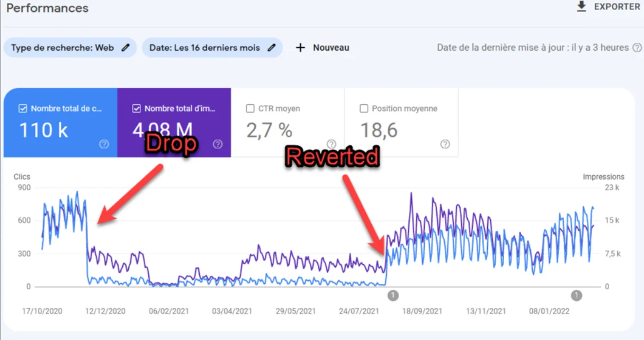644x340 pixels.
Task: Click help icon on total impressions card
Action: click(x=218, y=144)
